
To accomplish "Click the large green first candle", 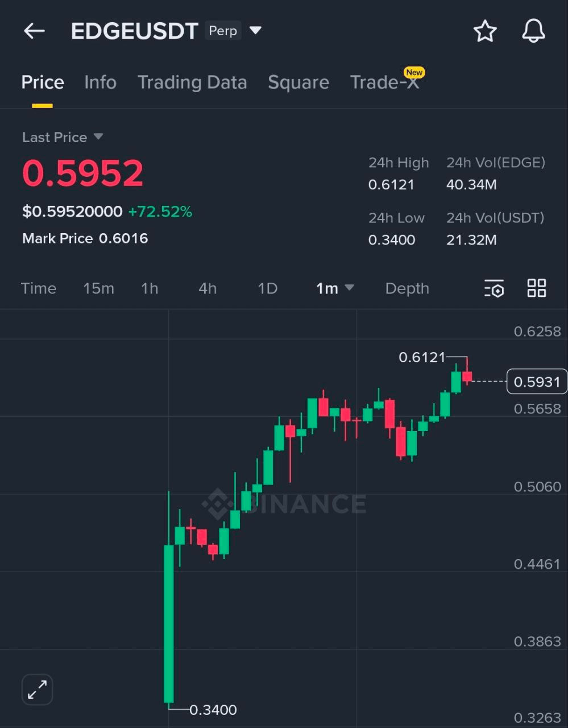I will pyautogui.click(x=169, y=624).
